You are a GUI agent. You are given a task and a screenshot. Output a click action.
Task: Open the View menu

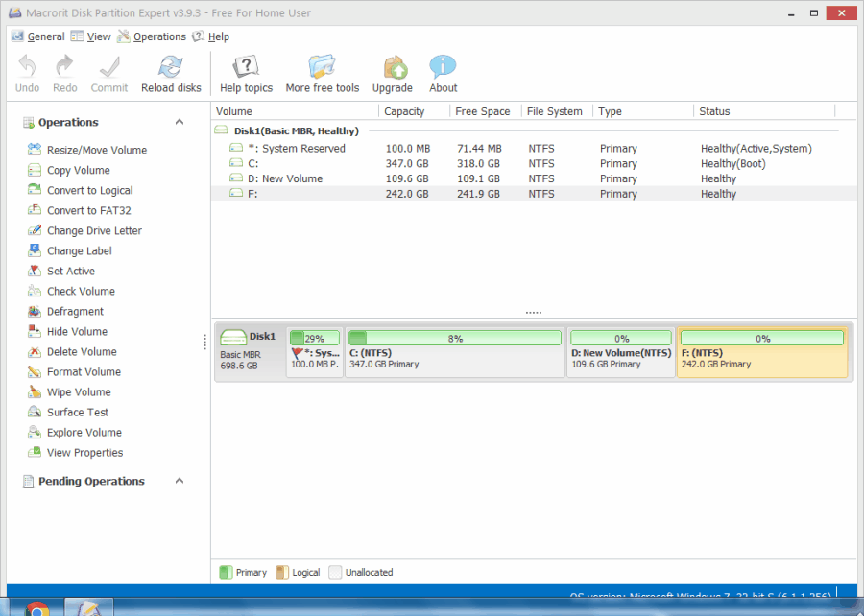pos(91,36)
